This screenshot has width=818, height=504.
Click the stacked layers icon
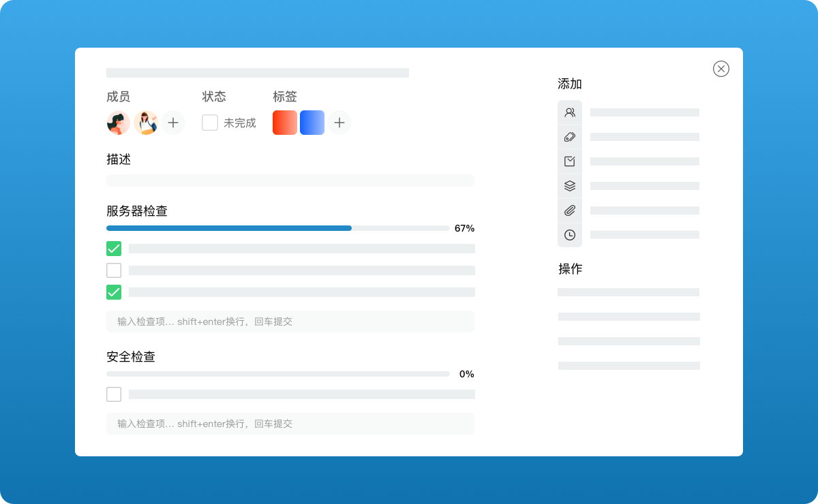tap(570, 186)
